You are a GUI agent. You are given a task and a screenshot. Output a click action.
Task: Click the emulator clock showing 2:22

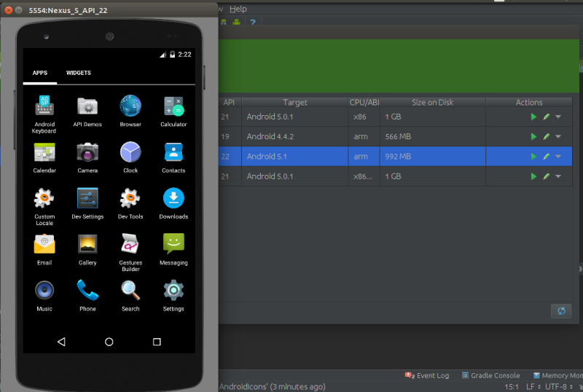click(184, 55)
